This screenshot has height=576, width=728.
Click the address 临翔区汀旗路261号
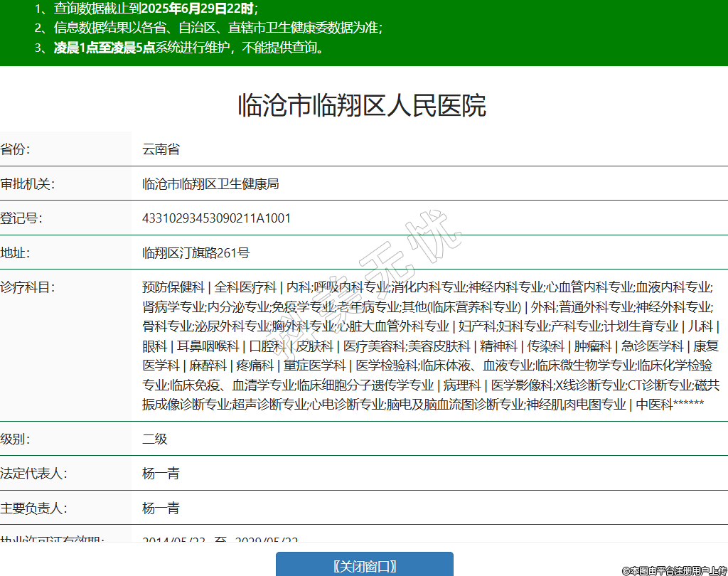click(196, 253)
